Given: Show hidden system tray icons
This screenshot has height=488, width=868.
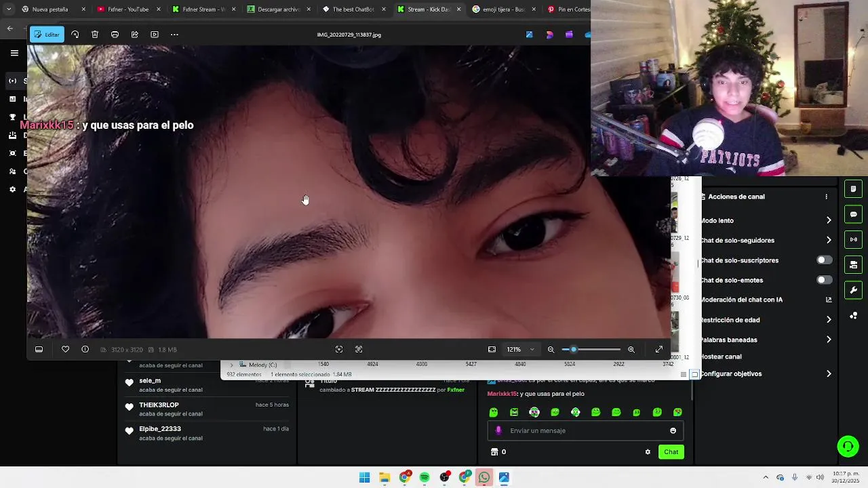Looking at the screenshot, I should click(x=766, y=477).
